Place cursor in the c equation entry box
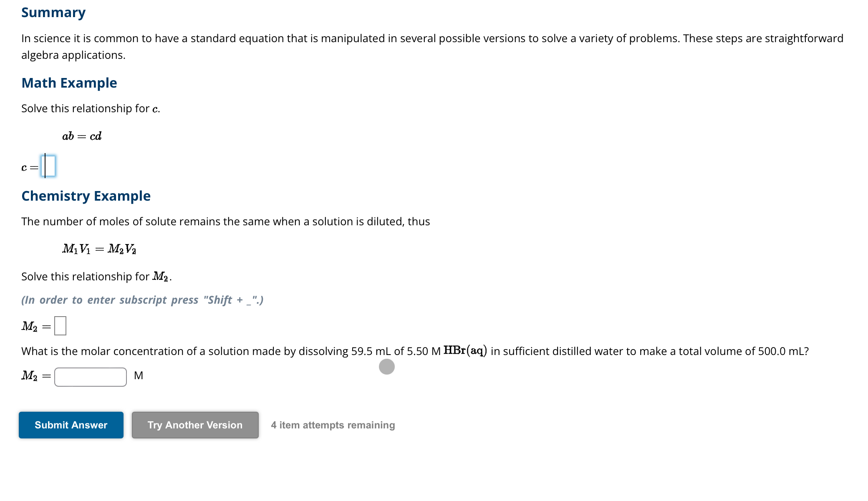 (x=48, y=166)
